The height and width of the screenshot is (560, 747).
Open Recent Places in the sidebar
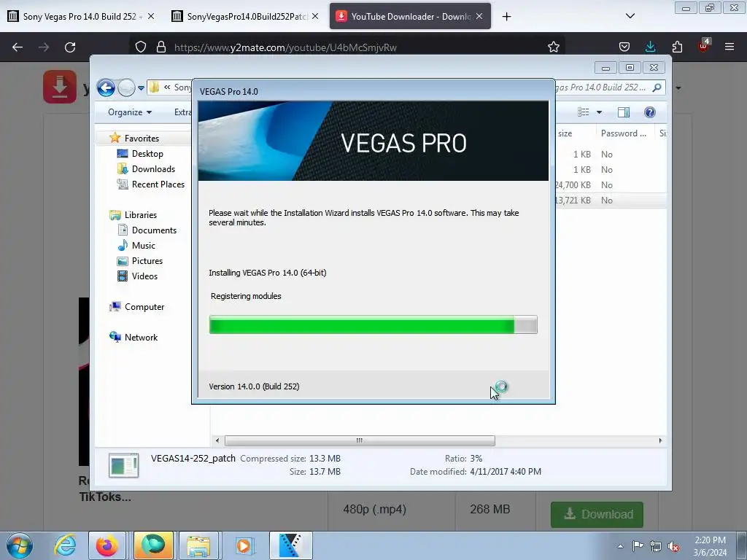click(158, 184)
